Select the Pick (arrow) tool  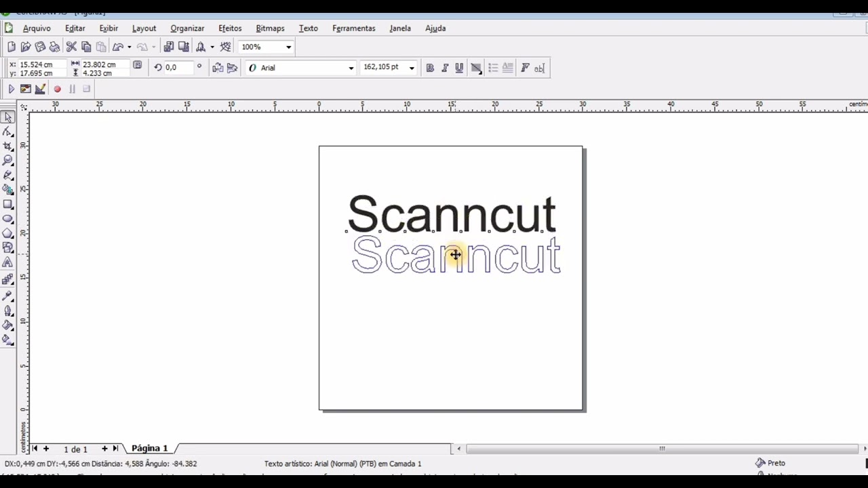[x=8, y=117]
